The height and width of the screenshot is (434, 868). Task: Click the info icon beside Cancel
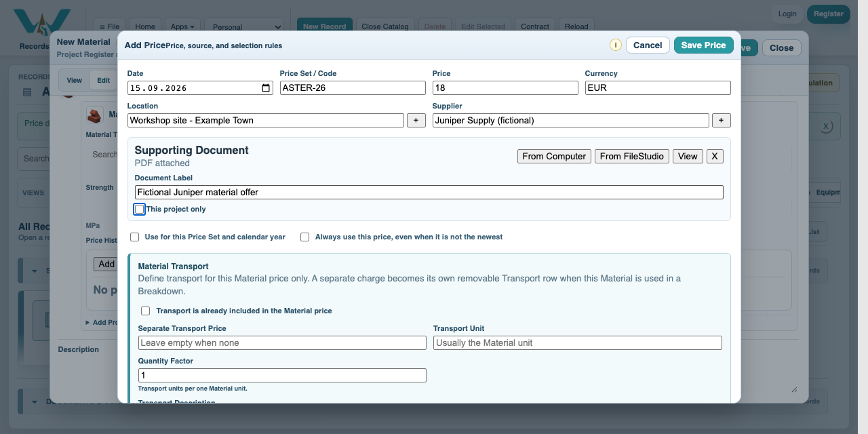coord(616,45)
